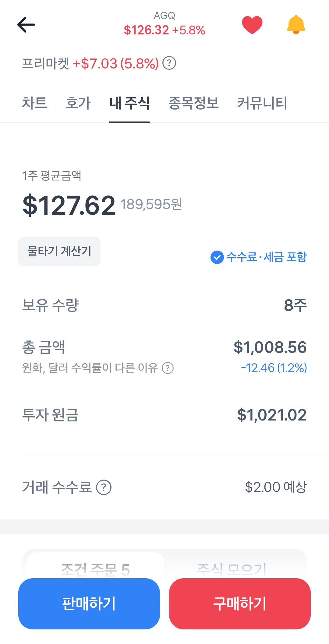Tap the $127.62 average price amount
The height and width of the screenshot is (644, 329).
tap(69, 206)
